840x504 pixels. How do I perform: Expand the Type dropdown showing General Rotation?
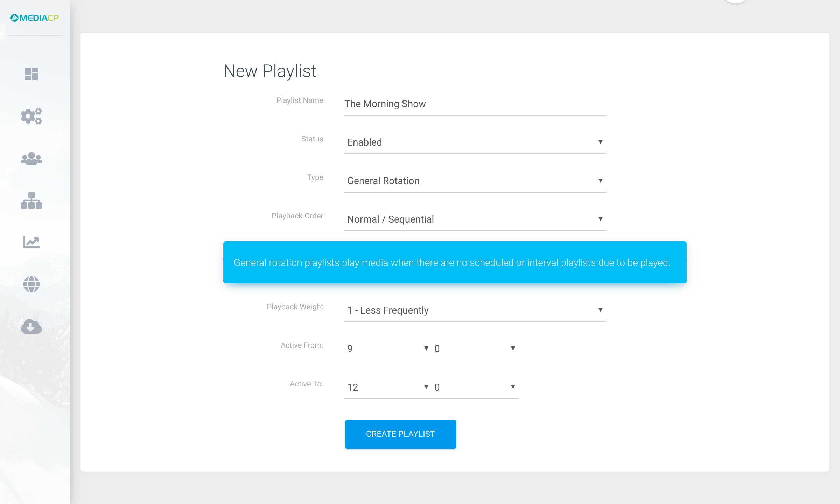click(475, 181)
